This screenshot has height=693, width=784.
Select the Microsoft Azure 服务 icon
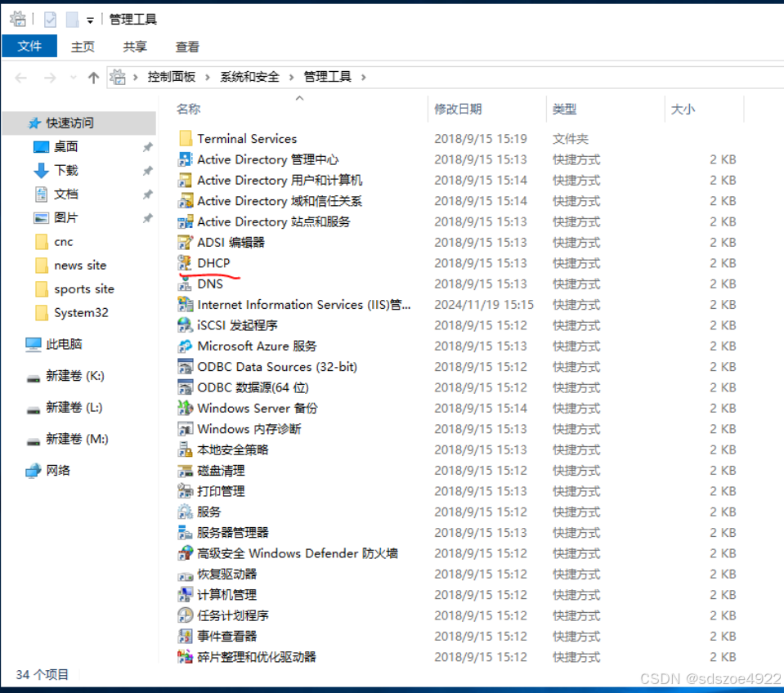coord(185,346)
